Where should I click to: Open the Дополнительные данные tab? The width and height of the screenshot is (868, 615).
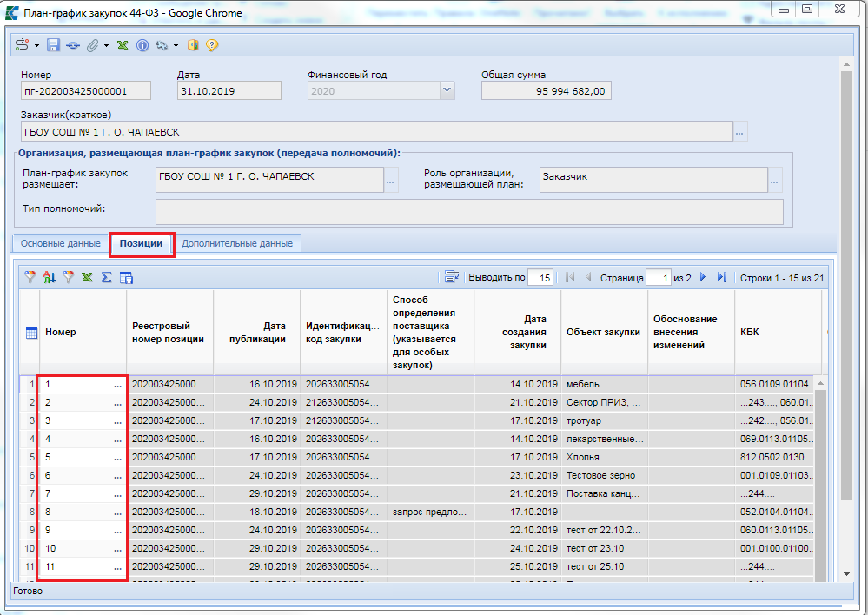pyautogui.click(x=236, y=244)
